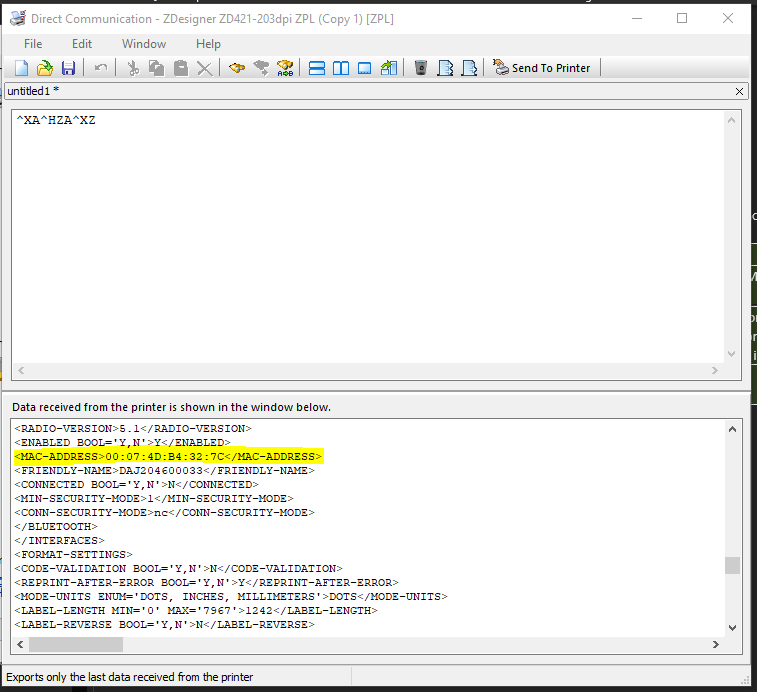The width and height of the screenshot is (757, 692).
Task: Click the Open file folder icon
Action: pyautogui.click(x=45, y=68)
